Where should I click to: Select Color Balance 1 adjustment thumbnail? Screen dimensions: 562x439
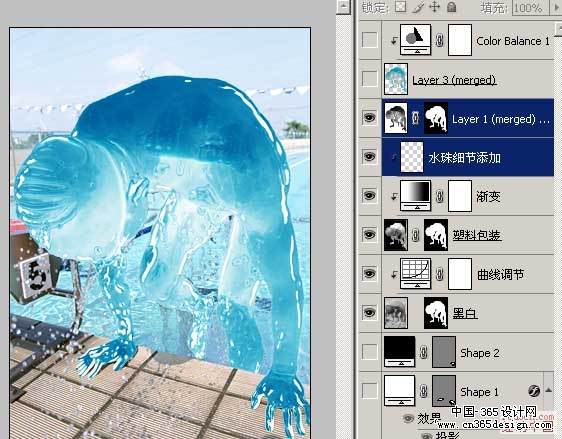tap(415, 39)
